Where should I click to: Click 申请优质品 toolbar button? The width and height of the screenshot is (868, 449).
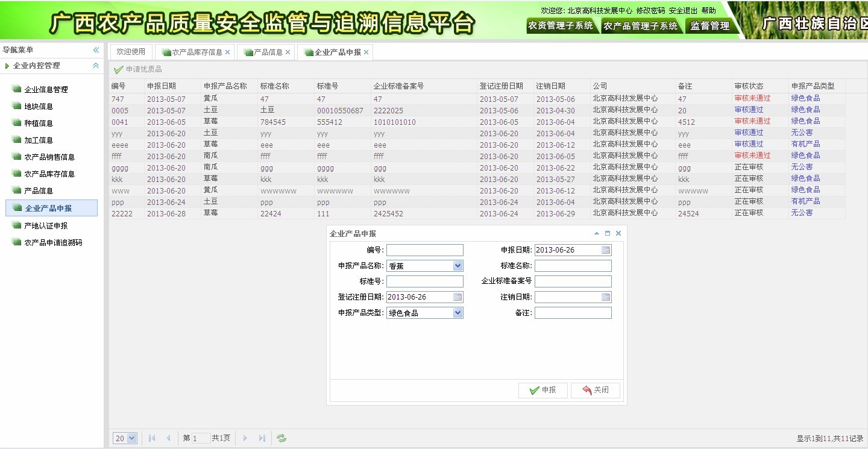click(138, 69)
